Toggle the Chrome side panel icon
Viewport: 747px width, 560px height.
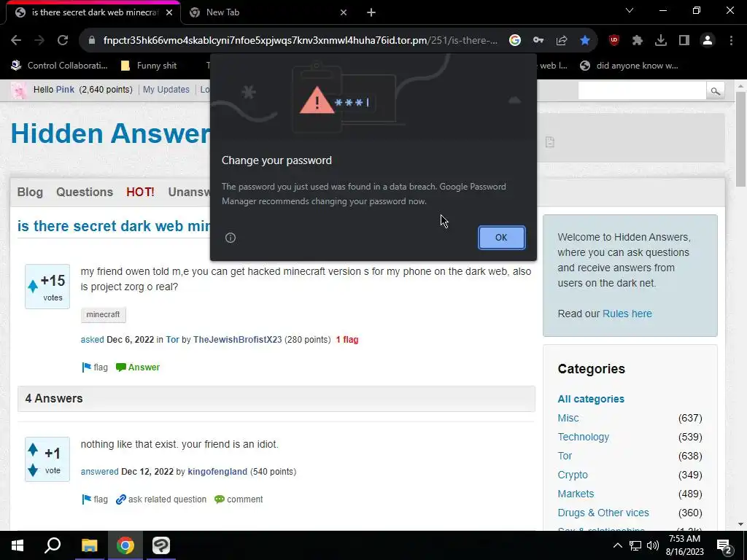coord(684,41)
